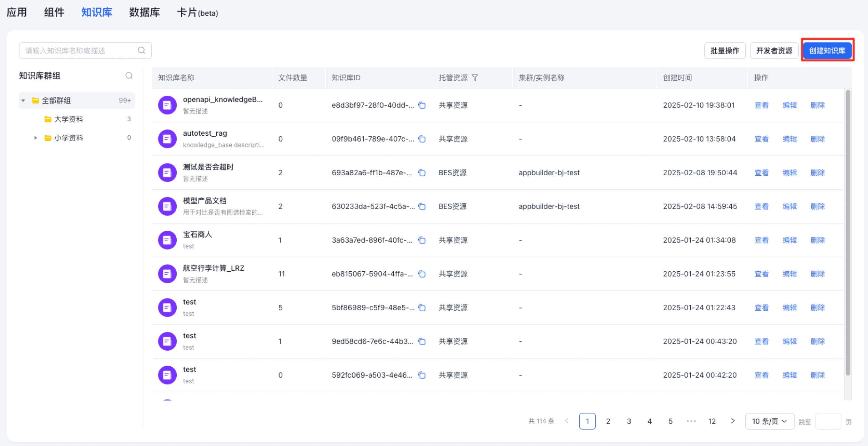Viewport: 868px width, 446px height.
Task: Click the folder icon of 大学资料
Action: click(48, 119)
